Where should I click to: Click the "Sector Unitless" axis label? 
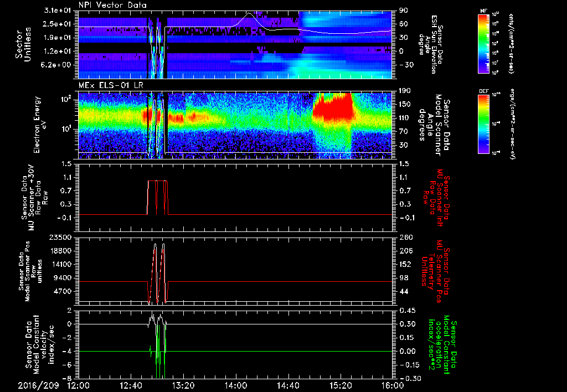[x=23, y=44]
